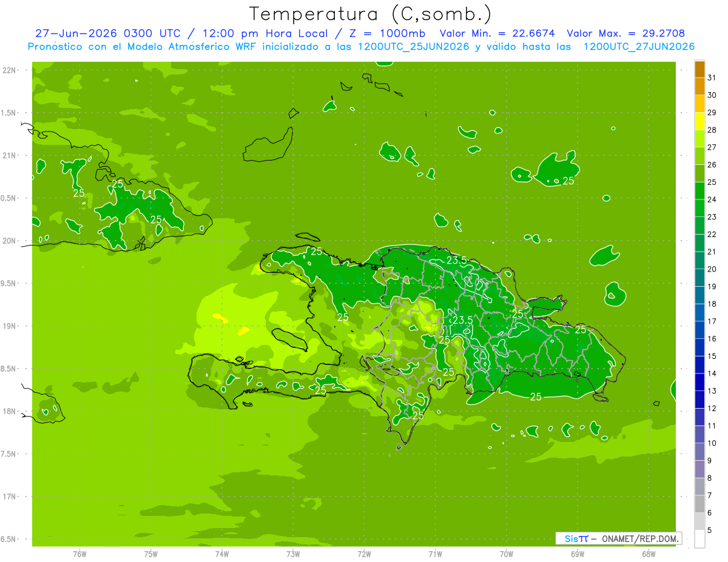
Task: Pick the 24–25 green color scale swatch
Action: [699, 191]
